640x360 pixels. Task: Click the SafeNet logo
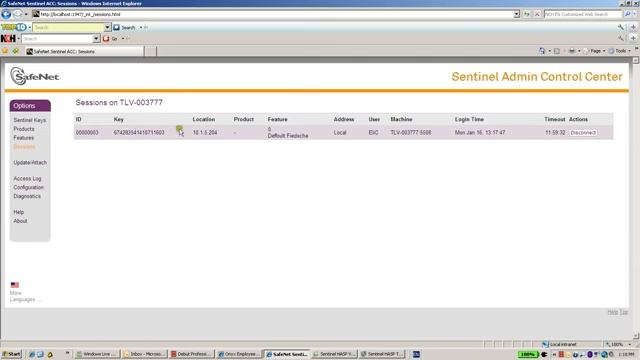35,76
